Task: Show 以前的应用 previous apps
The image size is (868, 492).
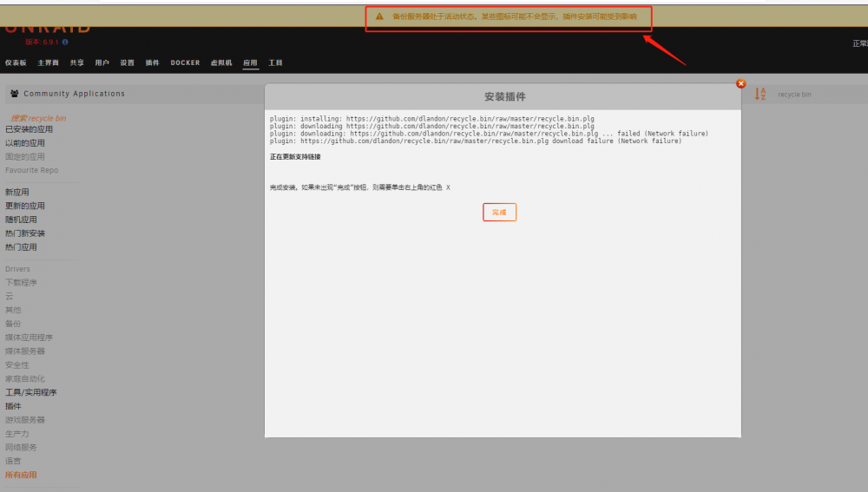Action: (x=25, y=143)
